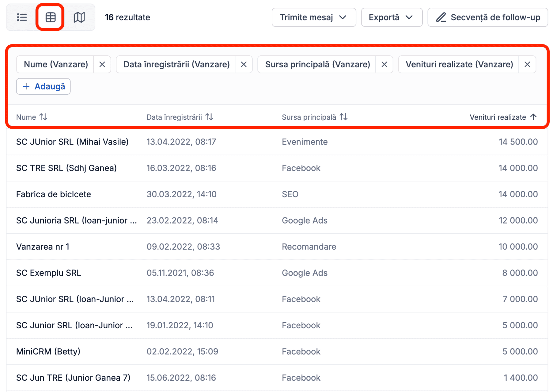Remove Venituri realizate (Vanzare) column chip

[527, 64]
